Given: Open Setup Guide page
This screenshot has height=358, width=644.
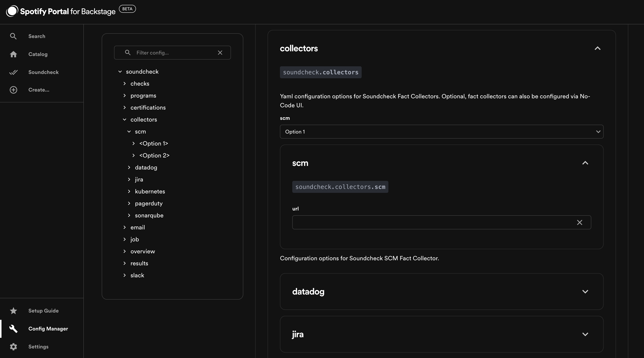Looking at the screenshot, I should tap(44, 311).
